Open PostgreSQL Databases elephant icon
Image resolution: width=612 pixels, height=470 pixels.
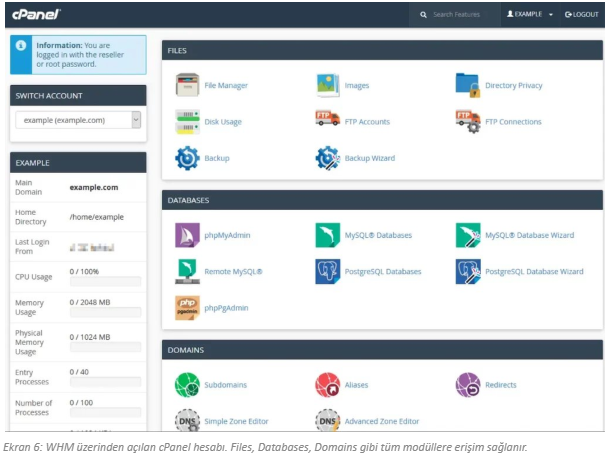click(327, 271)
